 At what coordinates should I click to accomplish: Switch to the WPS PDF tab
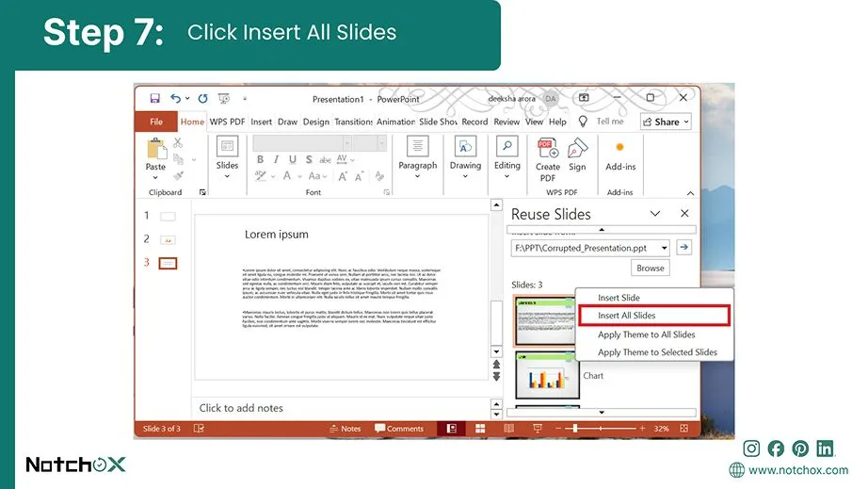tap(227, 122)
